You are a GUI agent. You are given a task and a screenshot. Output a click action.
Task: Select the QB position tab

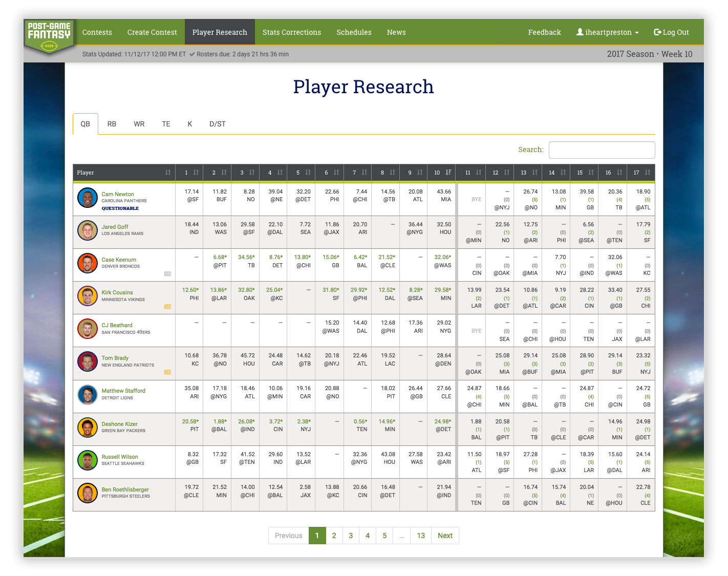(x=85, y=124)
